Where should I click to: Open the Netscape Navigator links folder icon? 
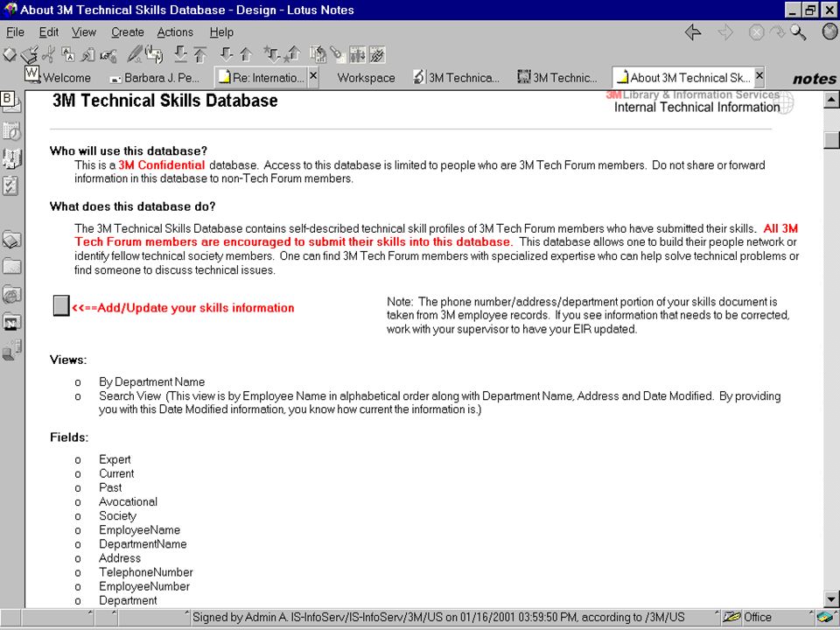pyautogui.click(x=11, y=322)
